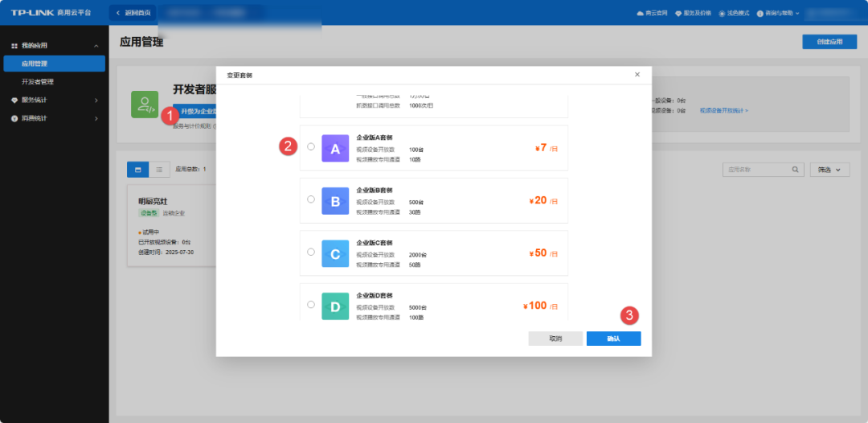The height and width of the screenshot is (423, 868).
Task: Expand the 服务统计 chevron
Action: coord(96,101)
